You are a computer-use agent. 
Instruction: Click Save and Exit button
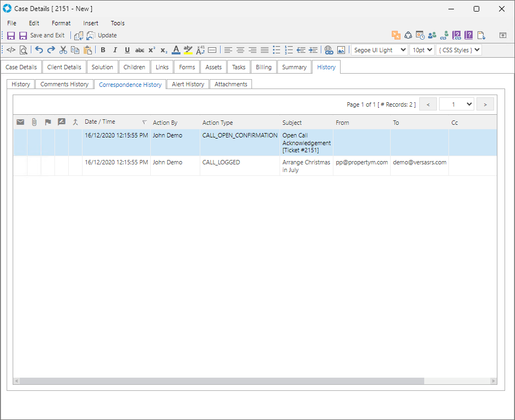point(42,35)
